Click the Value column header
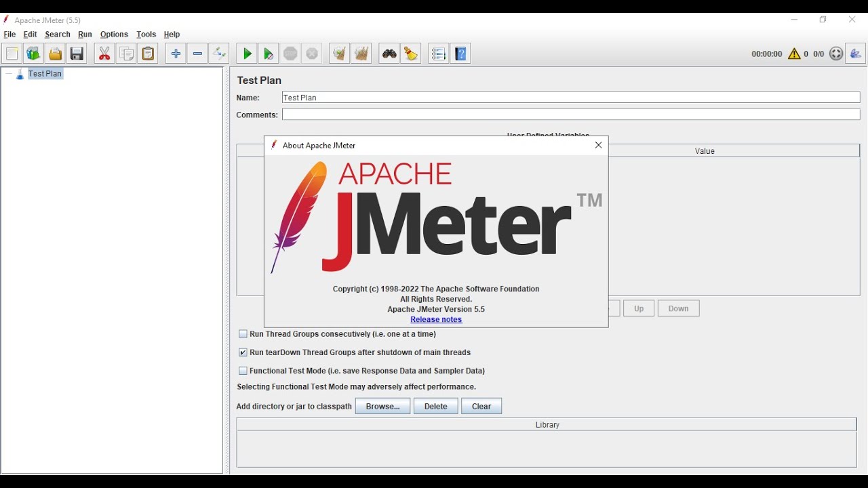The width and height of the screenshot is (868, 488). coord(705,151)
